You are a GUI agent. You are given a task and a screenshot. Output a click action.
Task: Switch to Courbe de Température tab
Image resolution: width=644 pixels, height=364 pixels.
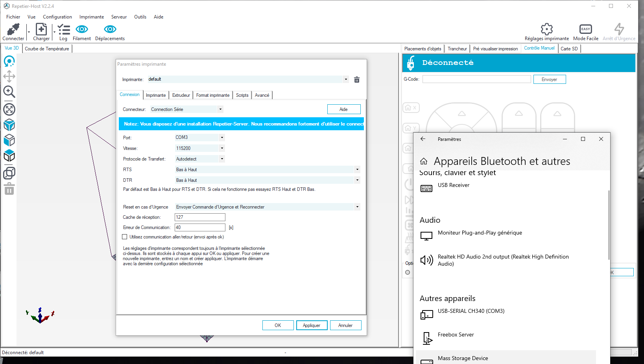[47, 49]
